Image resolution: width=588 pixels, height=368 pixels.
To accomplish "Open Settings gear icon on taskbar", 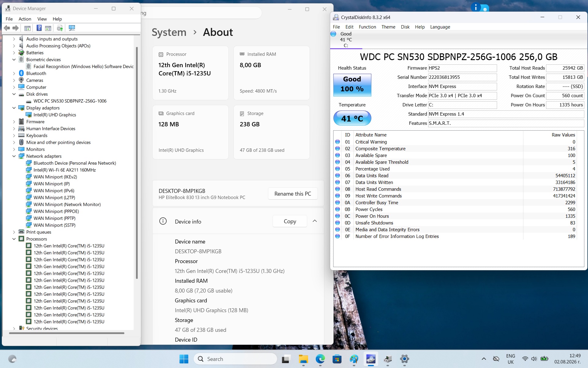I will pyautogui.click(x=405, y=359).
